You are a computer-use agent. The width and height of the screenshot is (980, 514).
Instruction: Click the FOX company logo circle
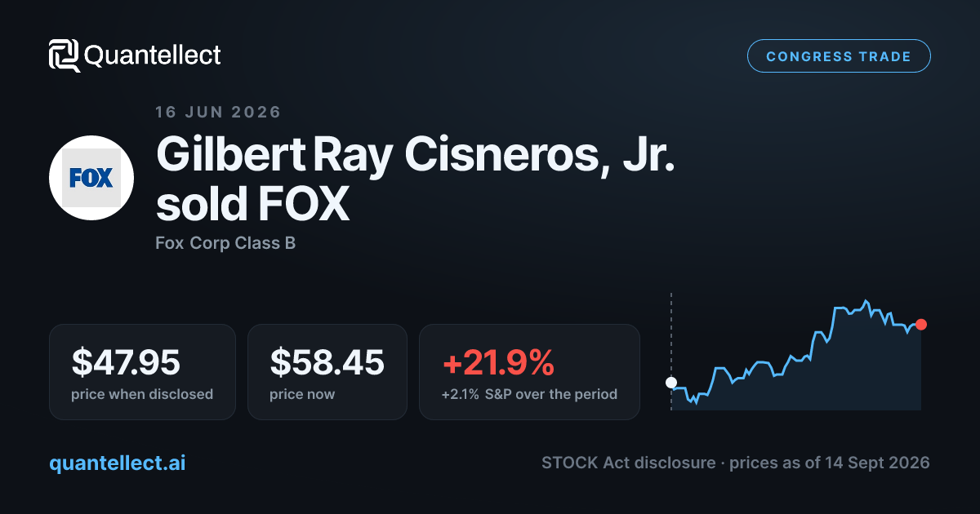(x=91, y=178)
